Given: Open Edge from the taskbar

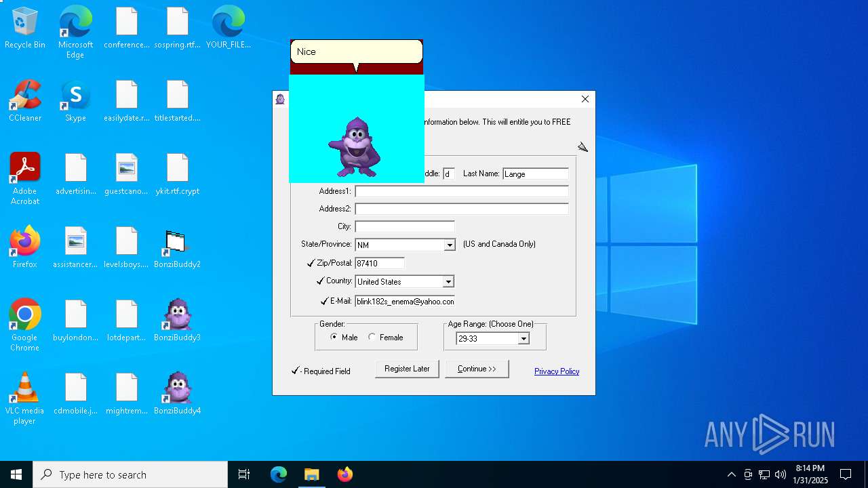Looking at the screenshot, I should (x=279, y=474).
